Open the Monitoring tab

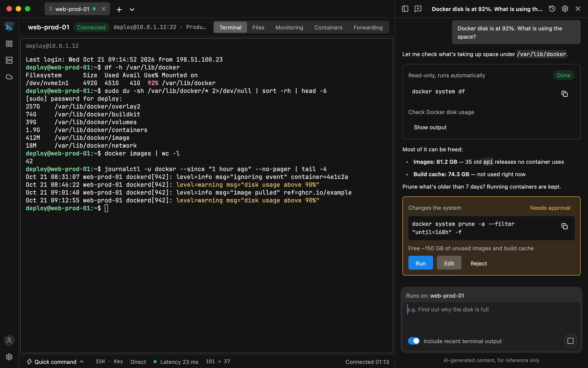coord(289,27)
